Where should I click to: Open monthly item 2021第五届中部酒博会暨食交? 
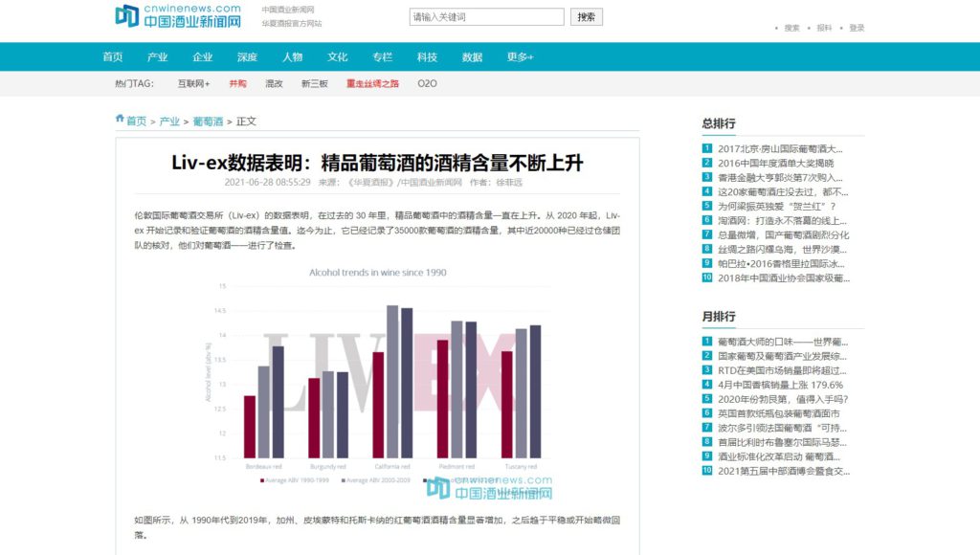tap(784, 471)
